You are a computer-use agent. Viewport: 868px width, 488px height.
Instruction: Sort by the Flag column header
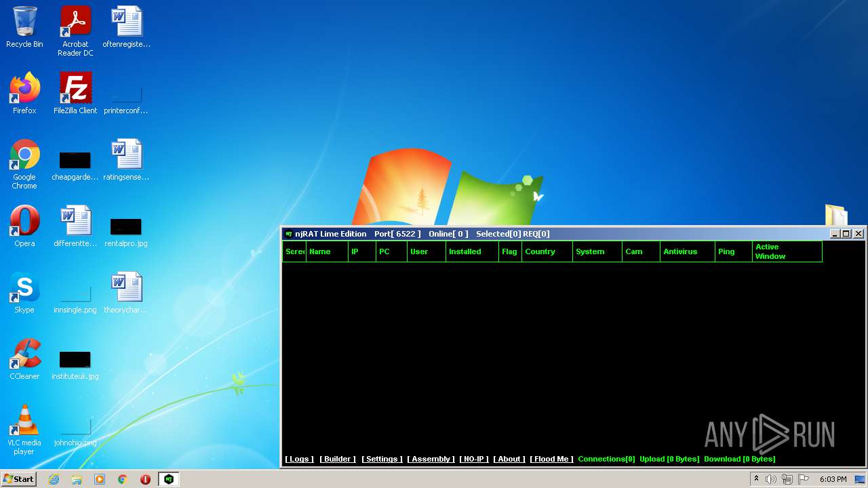tap(511, 251)
